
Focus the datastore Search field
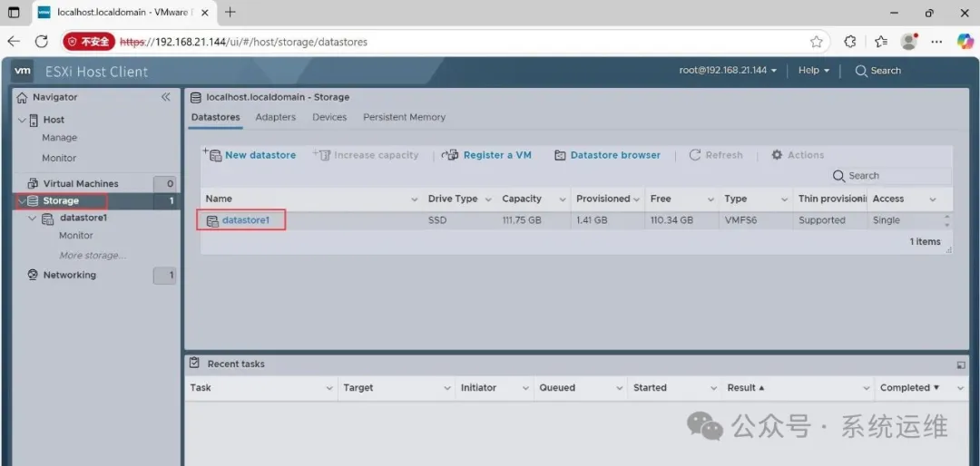pyautogui.click(x=892, y=176)
